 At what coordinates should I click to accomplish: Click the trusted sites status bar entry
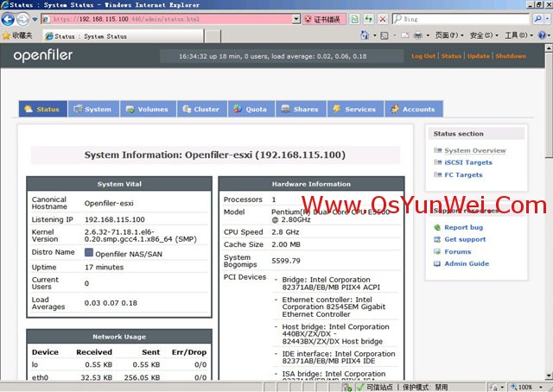click(378, 387)
